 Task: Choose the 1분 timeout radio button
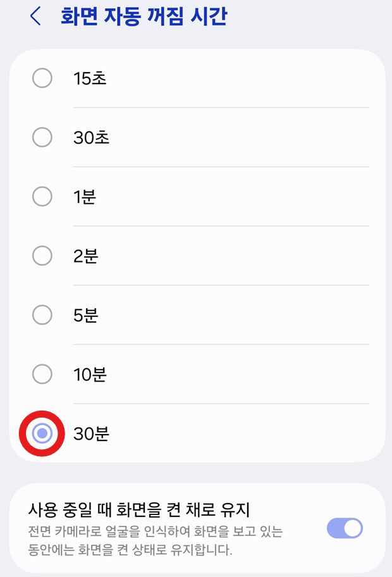(42, 196)
